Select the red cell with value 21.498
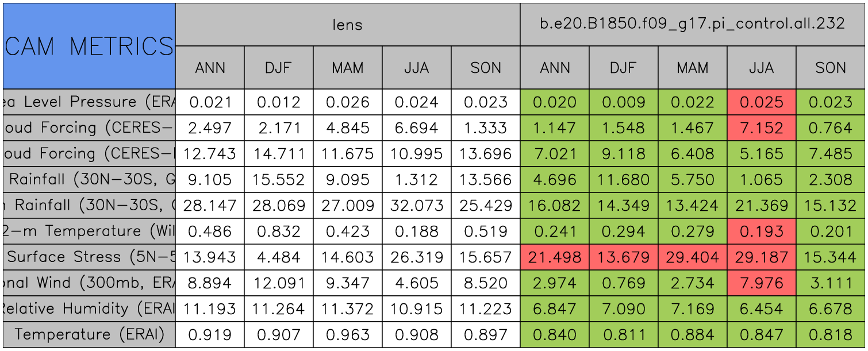Screen dimensions: 868x351 (x=554, y=257)
